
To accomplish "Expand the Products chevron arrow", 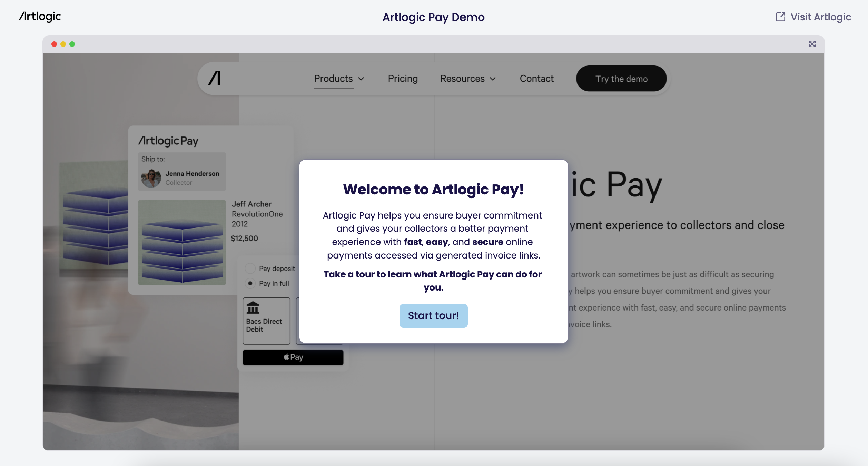I will pos(361,79).
